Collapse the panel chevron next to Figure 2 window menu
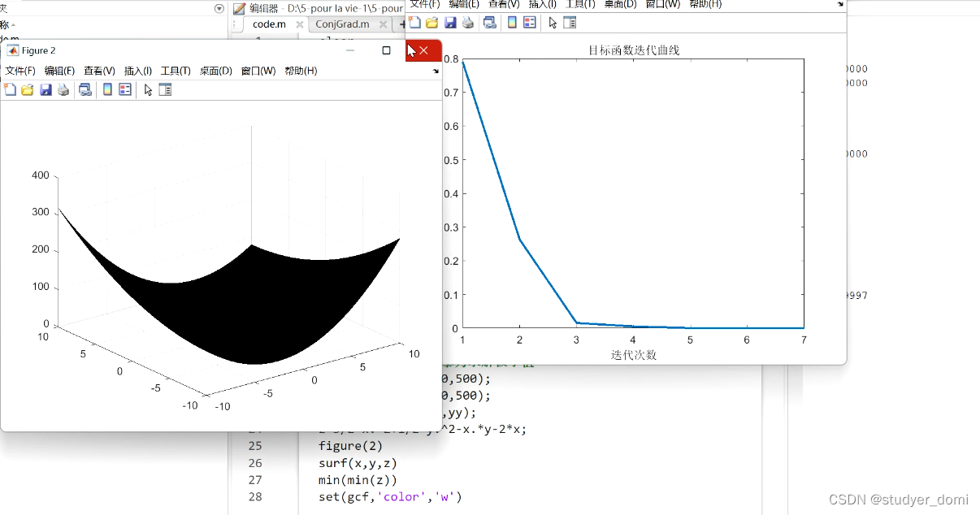Viewport: 980px width, 515px height. tap(436, 71)
